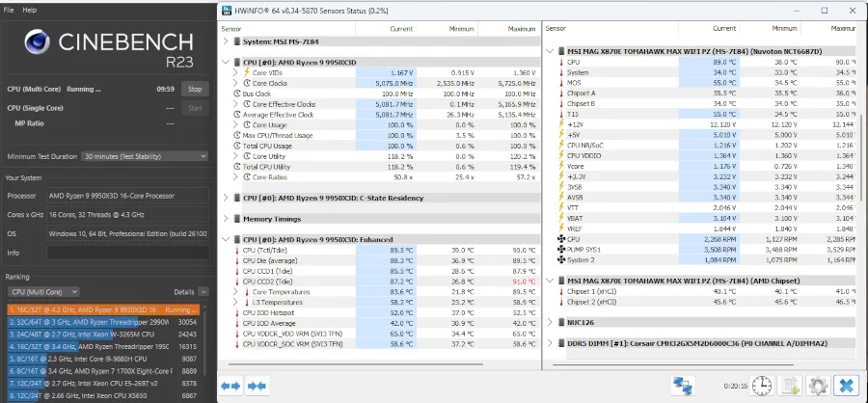Click the thermometer icon beside CPU CCD2 (Tdie)
Image resolution: width=868 pixels, height=403 pixels.
pos(237,282)
